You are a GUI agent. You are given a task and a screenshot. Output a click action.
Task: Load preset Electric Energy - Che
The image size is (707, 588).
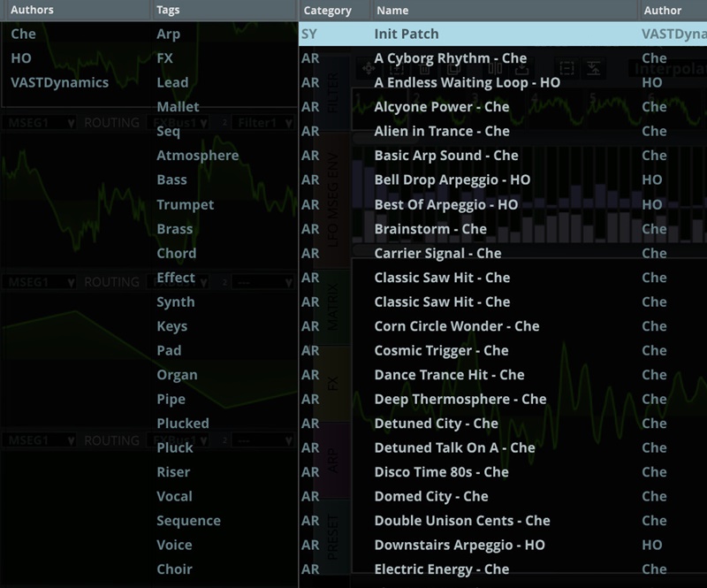[x=442, y=570]
